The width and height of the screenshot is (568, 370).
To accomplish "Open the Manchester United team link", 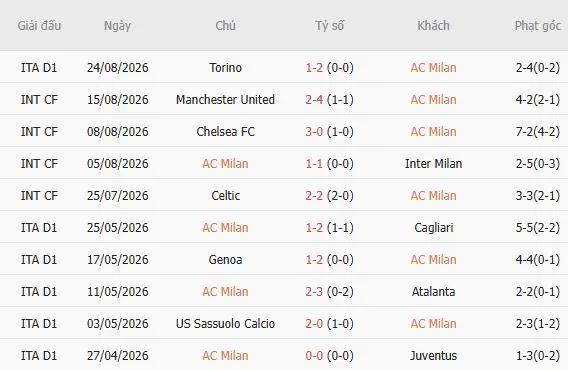I will 225,100.
